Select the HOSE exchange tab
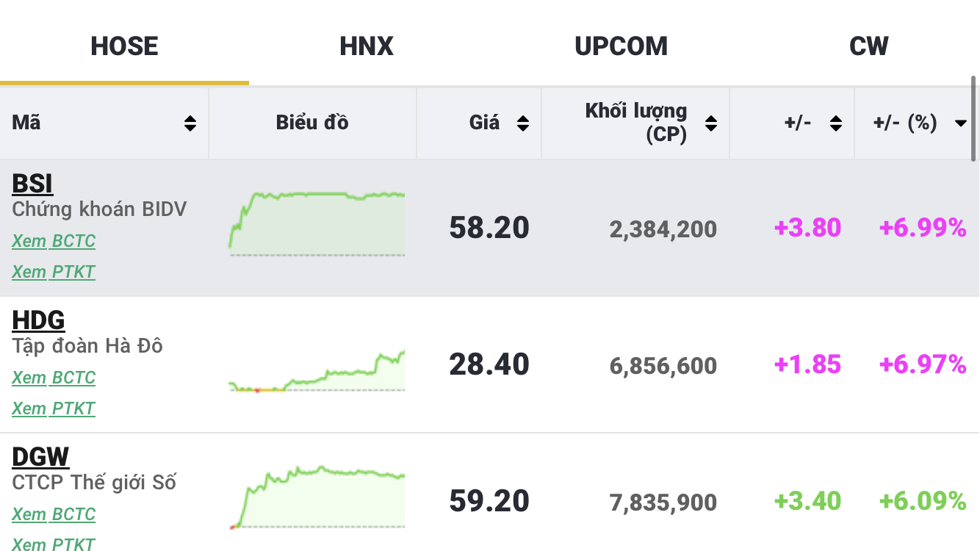This screenshot has width=980, height=551. tap(124, 46)
